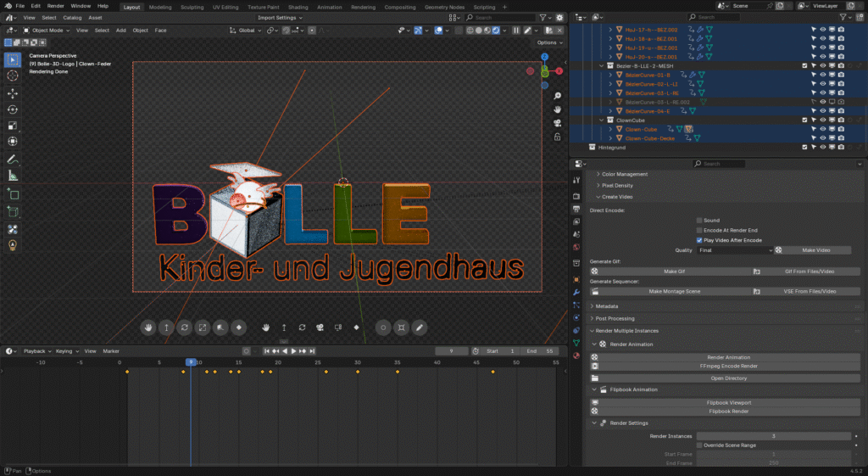Click the keyframe diamond near frame 45

492,372
